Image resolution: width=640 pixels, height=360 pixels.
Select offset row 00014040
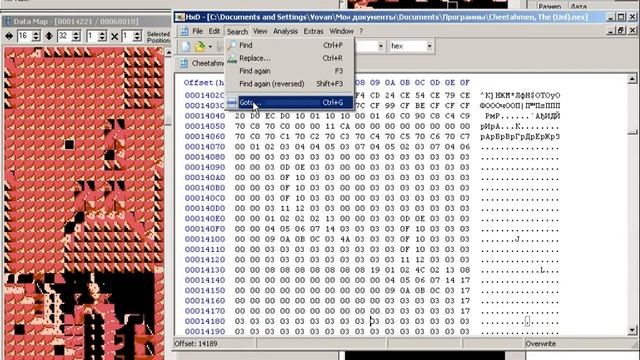204,116
